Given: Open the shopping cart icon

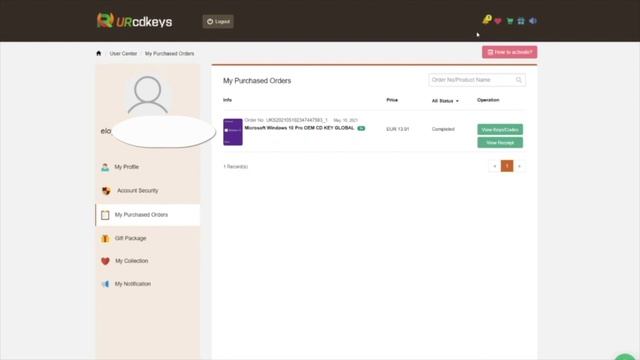Looking at the screenshot, I should click(x=509, y=21).
